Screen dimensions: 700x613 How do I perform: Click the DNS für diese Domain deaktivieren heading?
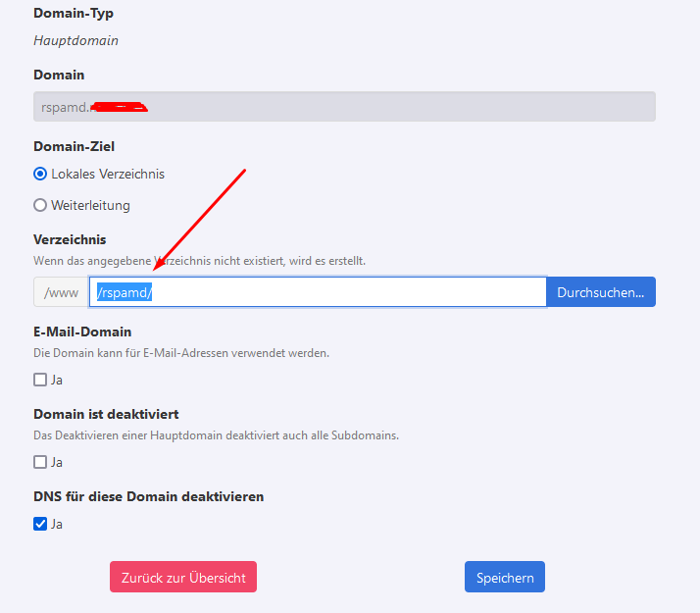tap(148, 496)
